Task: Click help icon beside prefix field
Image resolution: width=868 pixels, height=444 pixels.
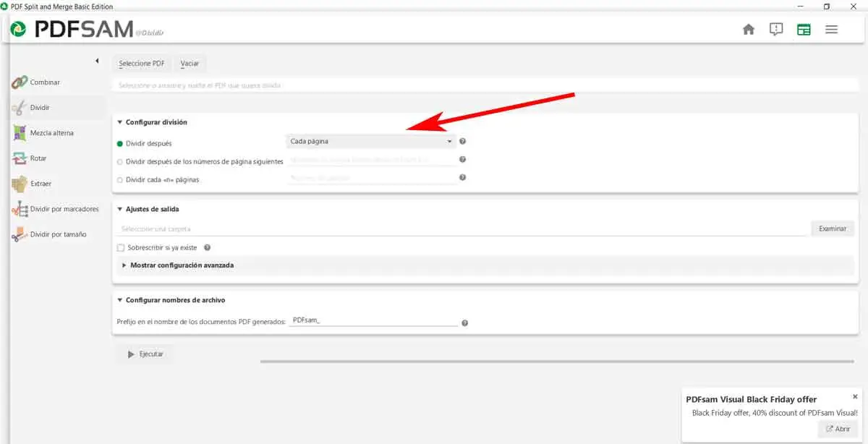Action: point(464,323)
